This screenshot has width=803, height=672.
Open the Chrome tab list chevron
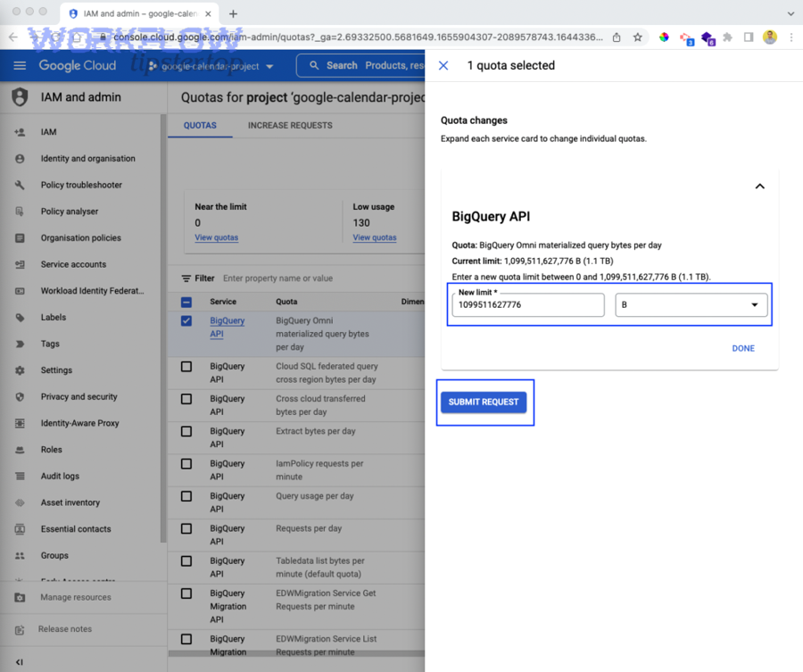791,13
